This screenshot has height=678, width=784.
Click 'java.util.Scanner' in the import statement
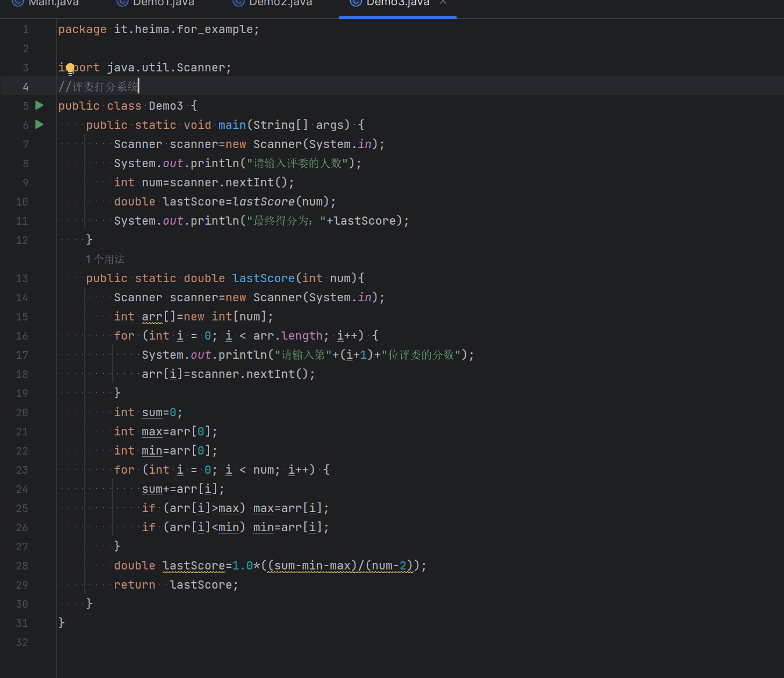pos(166,67)
